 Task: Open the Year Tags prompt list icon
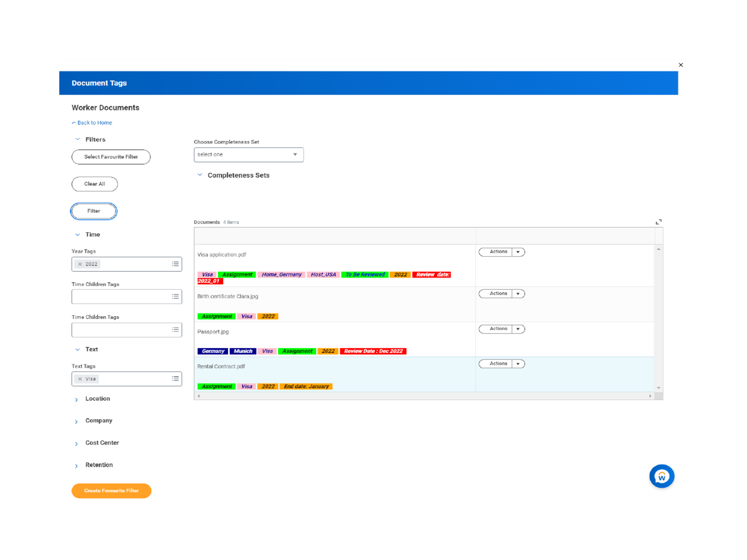pyautogui.click(x=175, y=264)
